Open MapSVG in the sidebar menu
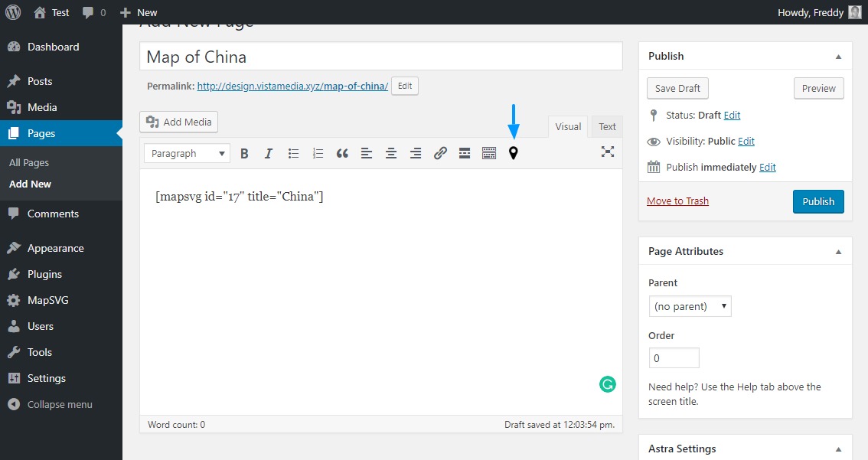This screenshot has height=460, width=868. pyautogui.click(x=47, y=300)
